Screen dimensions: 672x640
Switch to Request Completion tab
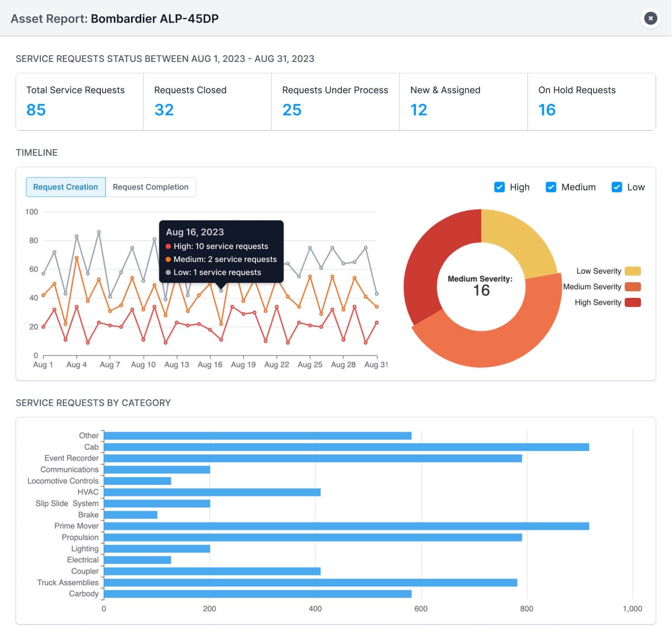pyautogui.click(x=150, y=187)
